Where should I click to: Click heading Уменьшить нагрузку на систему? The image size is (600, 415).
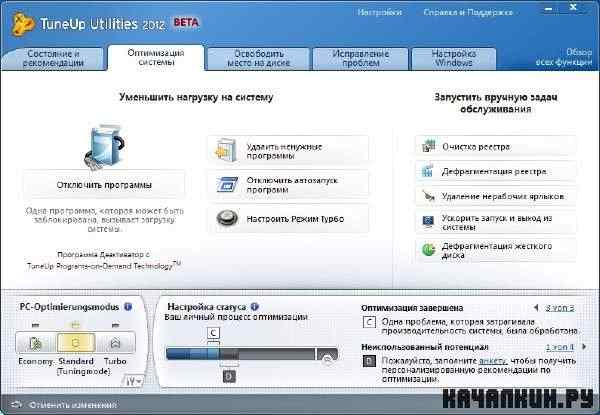[196, 97]
